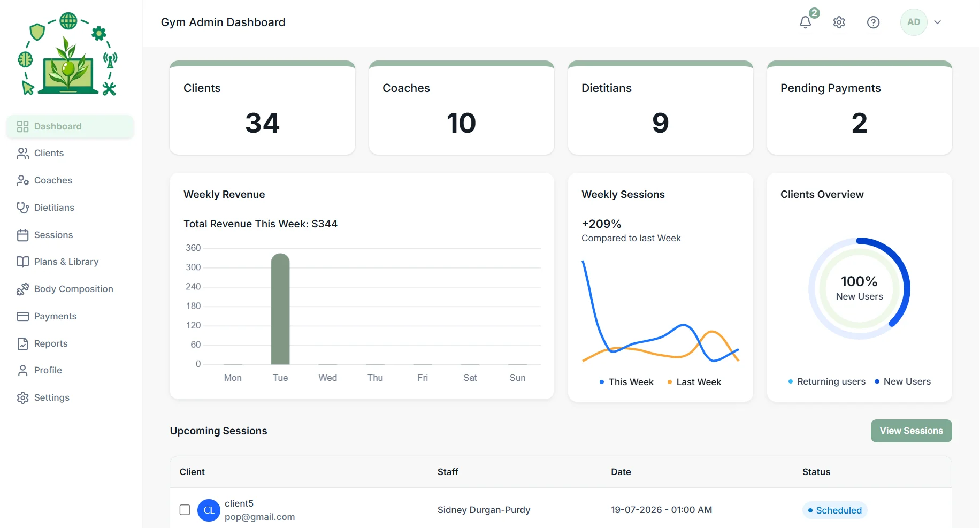The image size is (980, 528).
Task: Click the Body Composition dumbbell icon
Action: point(22,289)
